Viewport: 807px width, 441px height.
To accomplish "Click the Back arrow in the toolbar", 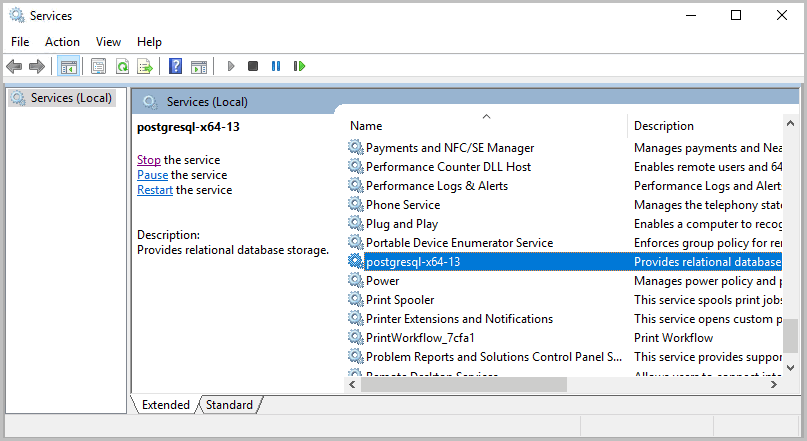I will (14, 66).
